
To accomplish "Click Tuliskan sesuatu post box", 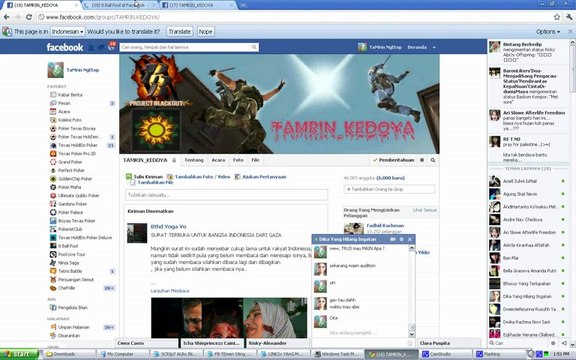I will [x=226, y=195].
